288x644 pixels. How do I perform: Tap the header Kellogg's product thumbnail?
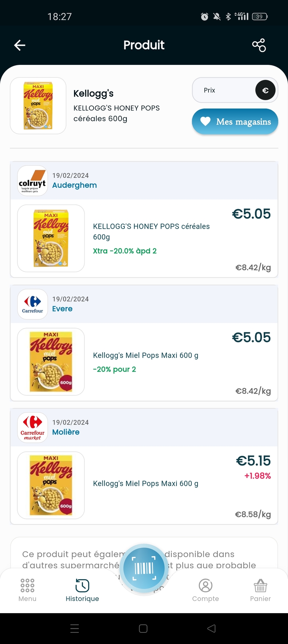[38, 106]
